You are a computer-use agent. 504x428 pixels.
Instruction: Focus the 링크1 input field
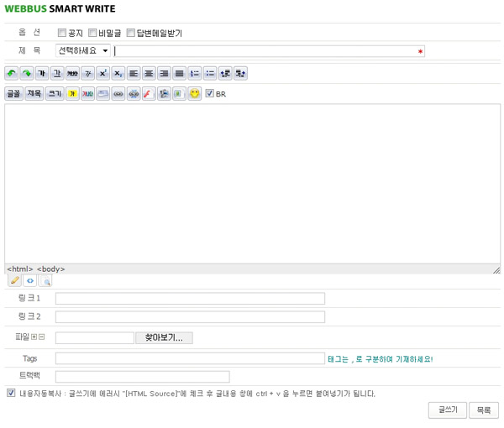point(190,298)
